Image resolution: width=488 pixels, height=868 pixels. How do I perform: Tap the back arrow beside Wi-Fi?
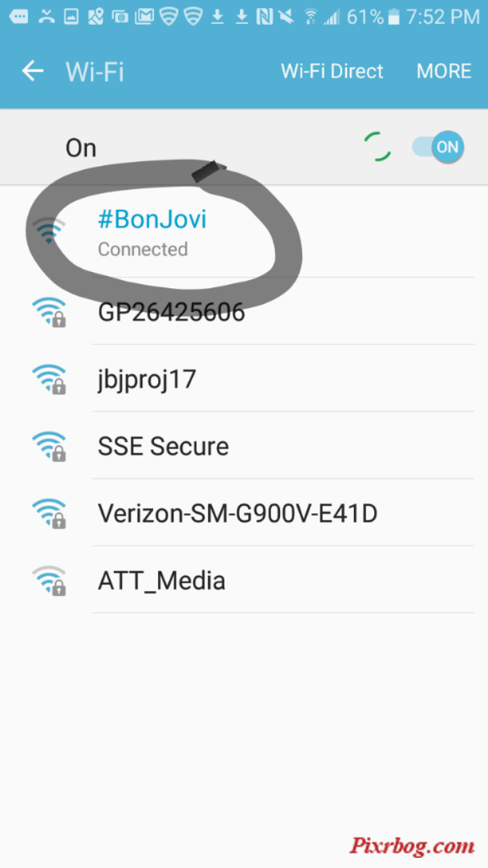33,71
